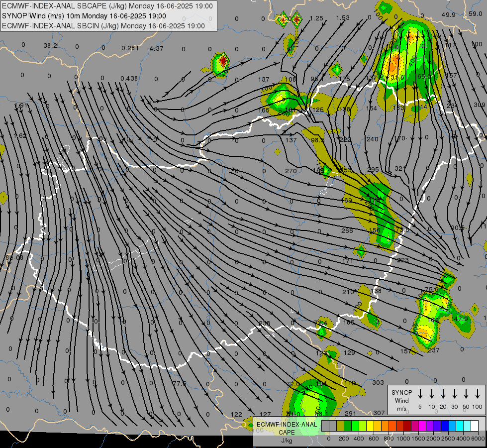Click the 210 value on the map

click(348, 292)
